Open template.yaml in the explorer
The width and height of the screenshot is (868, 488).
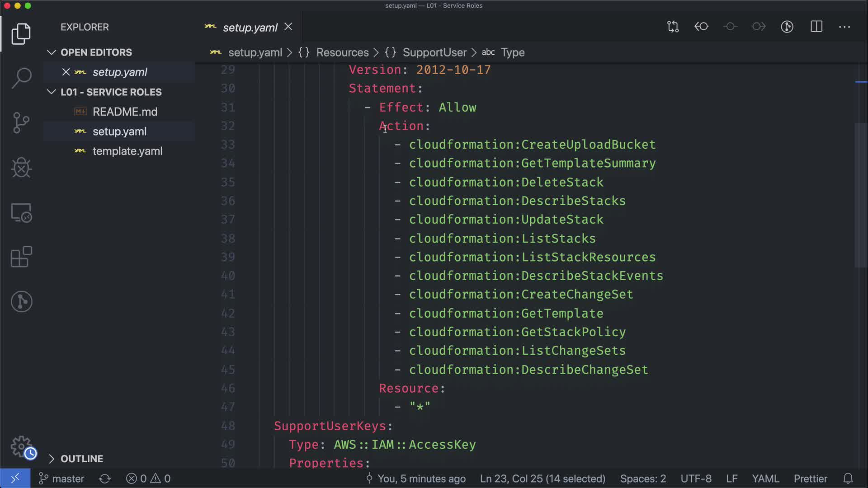tap(127, 151)
